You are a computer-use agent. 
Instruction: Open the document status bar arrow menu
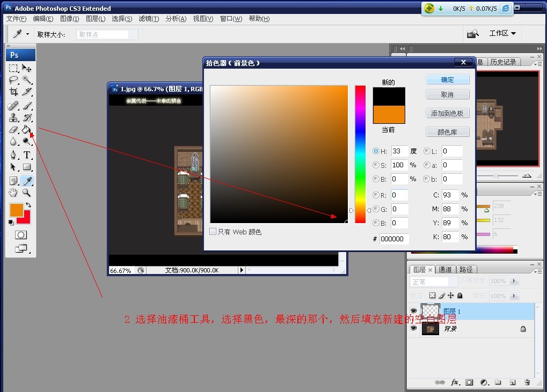[242, 270]
